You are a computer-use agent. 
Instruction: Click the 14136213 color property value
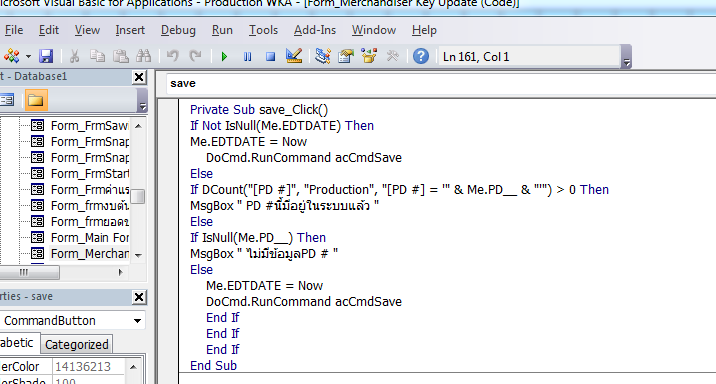tap(88, 367)
